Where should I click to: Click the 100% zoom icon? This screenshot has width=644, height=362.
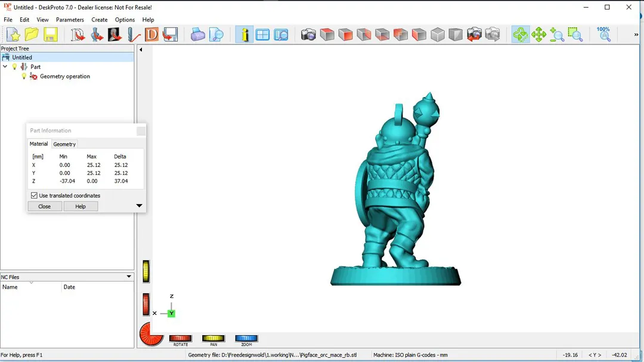pyautogui.click(x=603, y=35)
